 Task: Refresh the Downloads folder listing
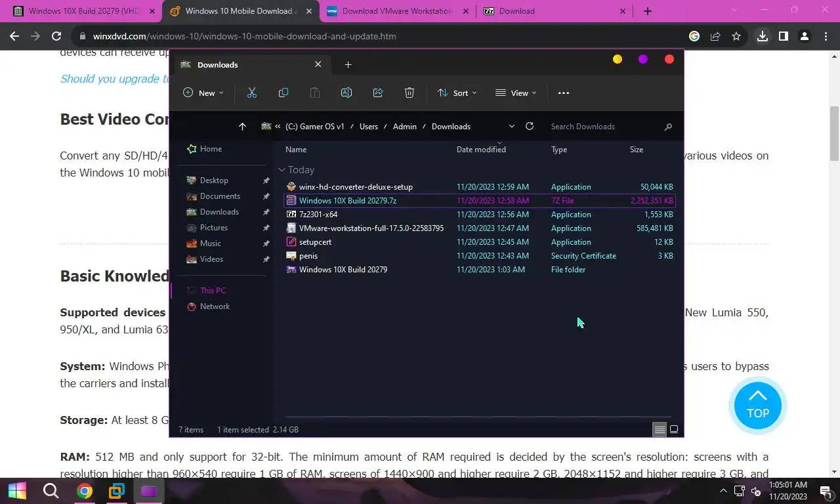coord(530,127)
